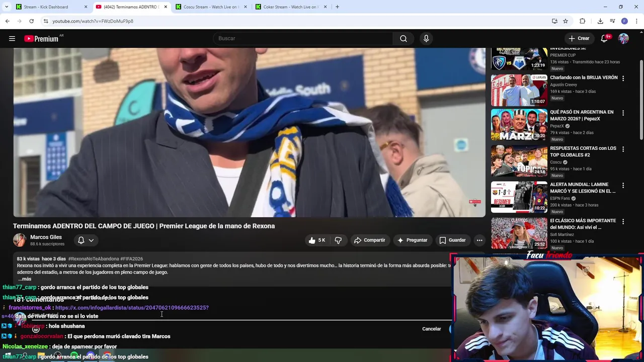Switch to Coker Stream tab
The height and width of the screenshot is (362, 644).
[x=290, y=7]
